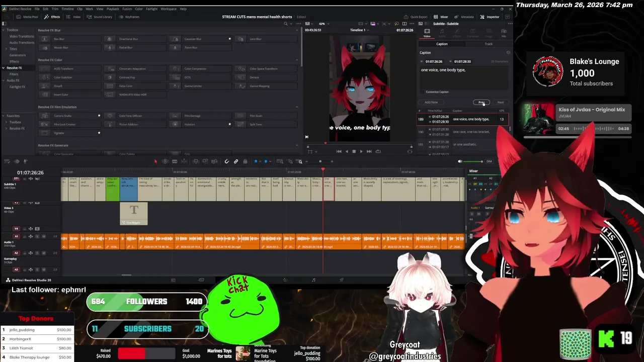Viewport: 644px width, 362px height.
Task: Open viewer zoom 42% dropdown
Action: (324, 23)
